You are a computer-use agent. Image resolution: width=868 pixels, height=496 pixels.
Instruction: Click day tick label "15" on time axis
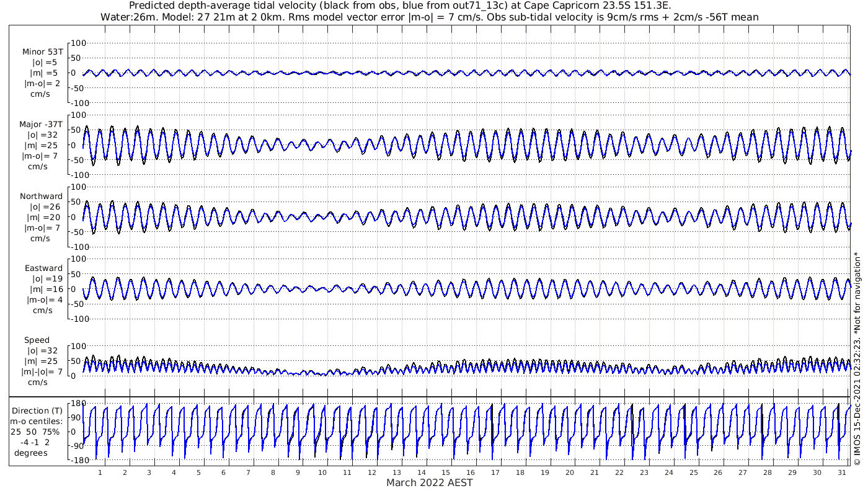pyautogui.click(x=446, y=472)
